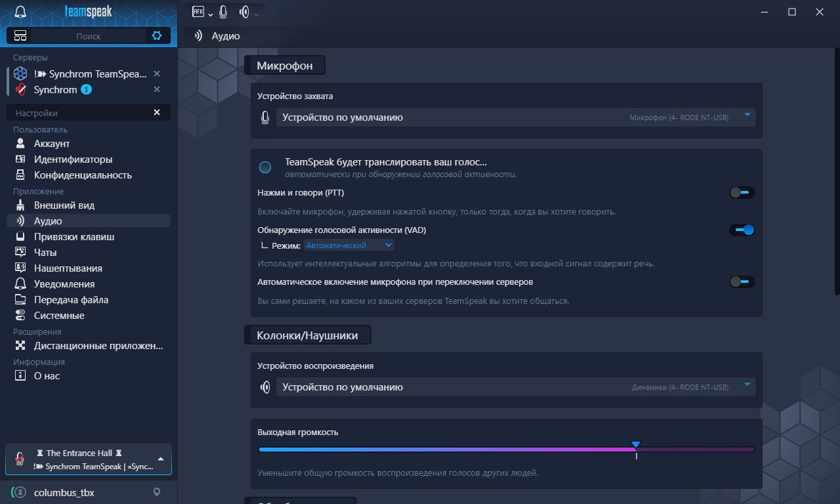The image size is (840, 504).
Task: Open settings via the gear icon
Action: coord(157,35)
